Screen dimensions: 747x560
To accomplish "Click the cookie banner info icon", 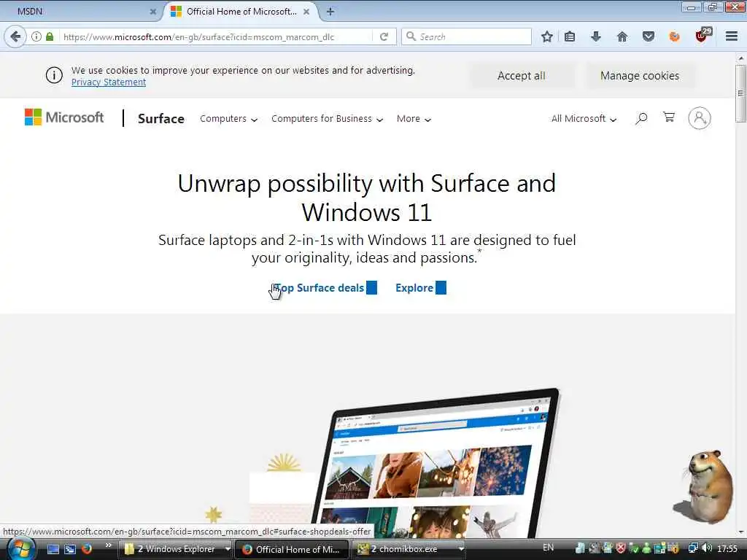I will pos(54,75).
